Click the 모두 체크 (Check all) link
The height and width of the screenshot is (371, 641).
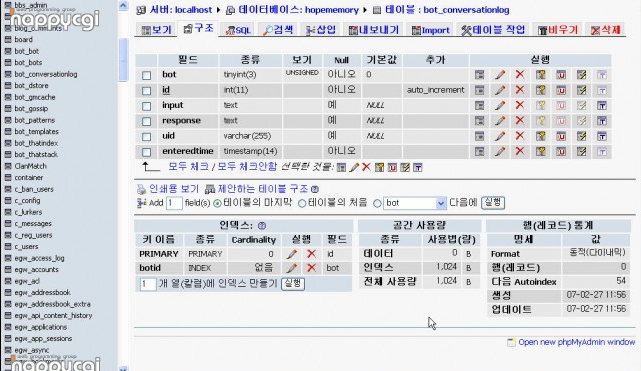pyautogui.click(x=188, y=166)
